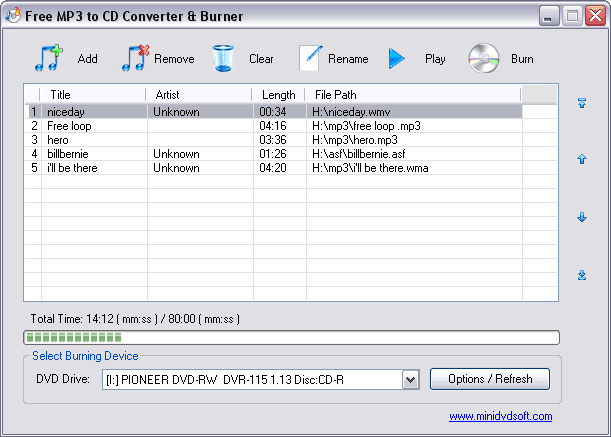Click the Options / Refresh button
Screen dimensions: 611x437
tap(490, 379)
